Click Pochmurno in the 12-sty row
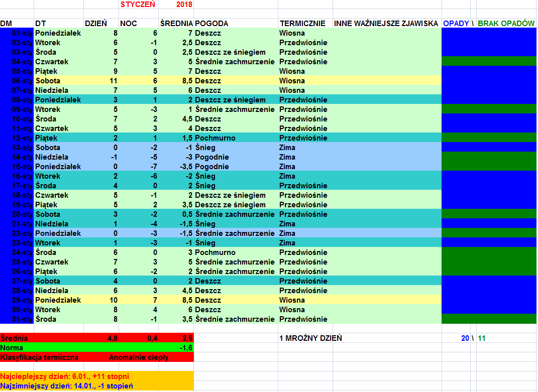Viewport: 538px width, 392px height. click(x=215, y=138)
